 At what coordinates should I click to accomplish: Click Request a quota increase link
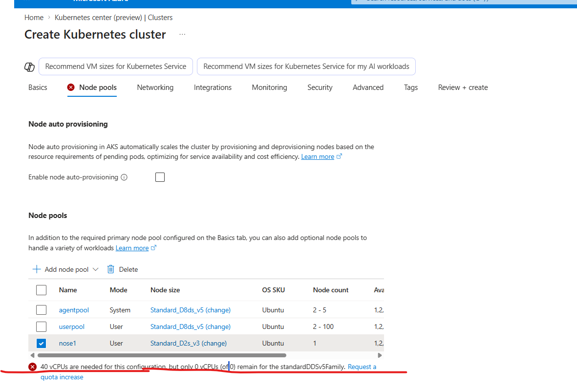point(362,367)
